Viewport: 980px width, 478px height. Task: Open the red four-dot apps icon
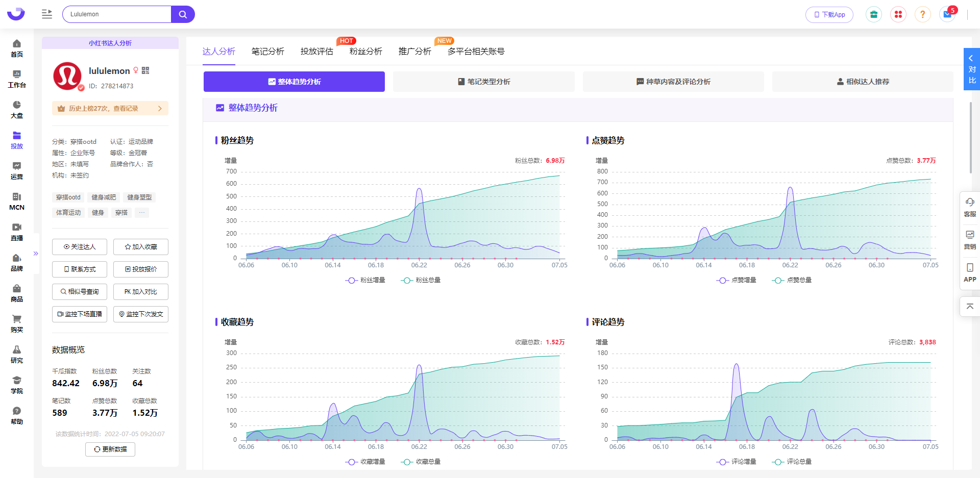click(x=898, y=14)
